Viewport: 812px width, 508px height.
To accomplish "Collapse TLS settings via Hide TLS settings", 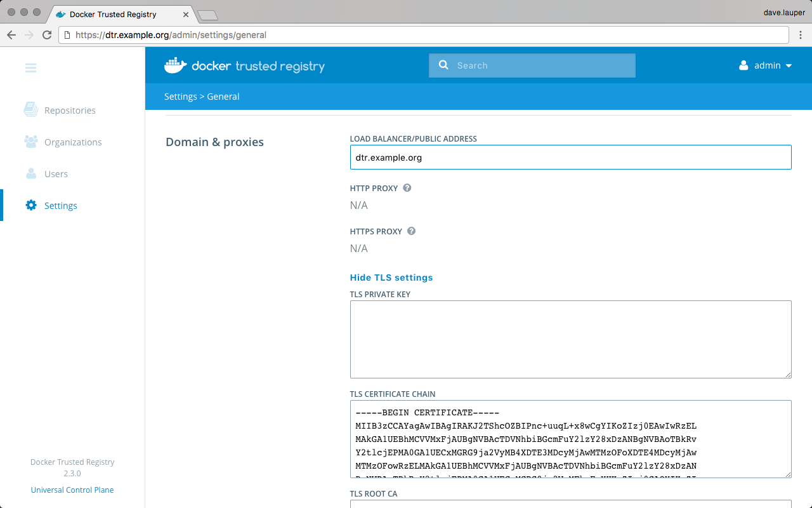I will [x=391, y=277].
